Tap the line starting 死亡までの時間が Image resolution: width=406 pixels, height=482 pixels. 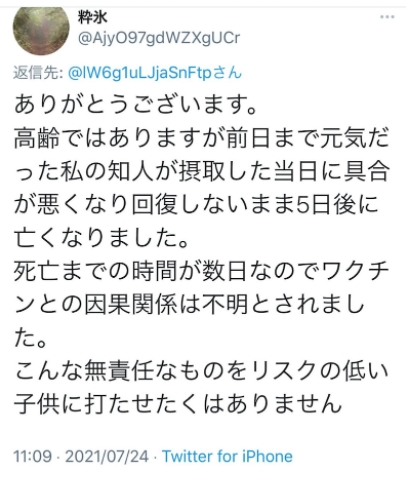pos(201,271)
